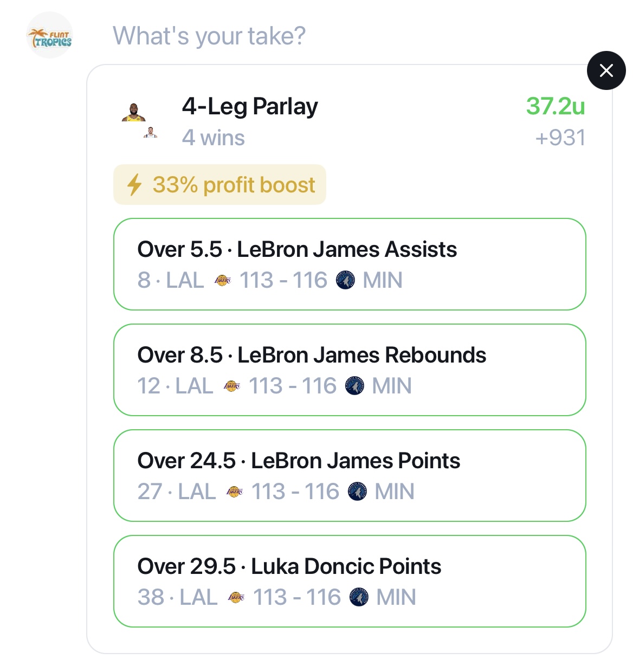Open the LeBron James Rebounds leg

tap(350, 370)
